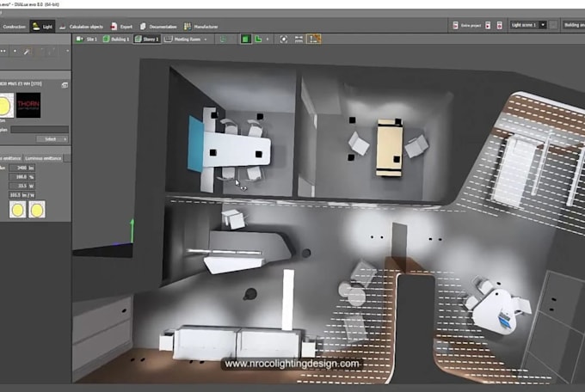Open the Light mode tab

pos(42,27)
